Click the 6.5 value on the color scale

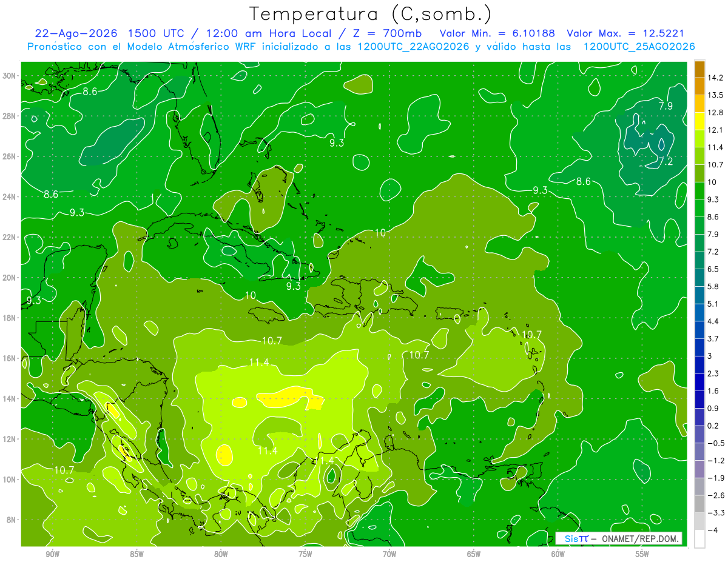[x=713, y=269]
